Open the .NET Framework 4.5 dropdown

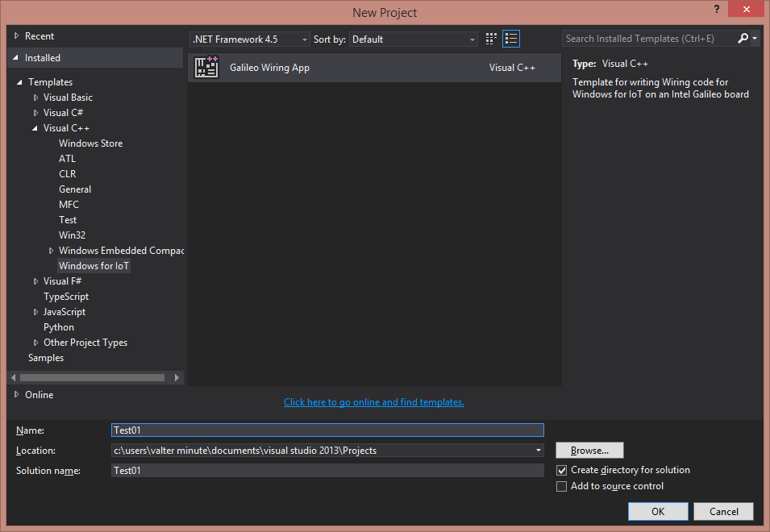click(249, 39)
